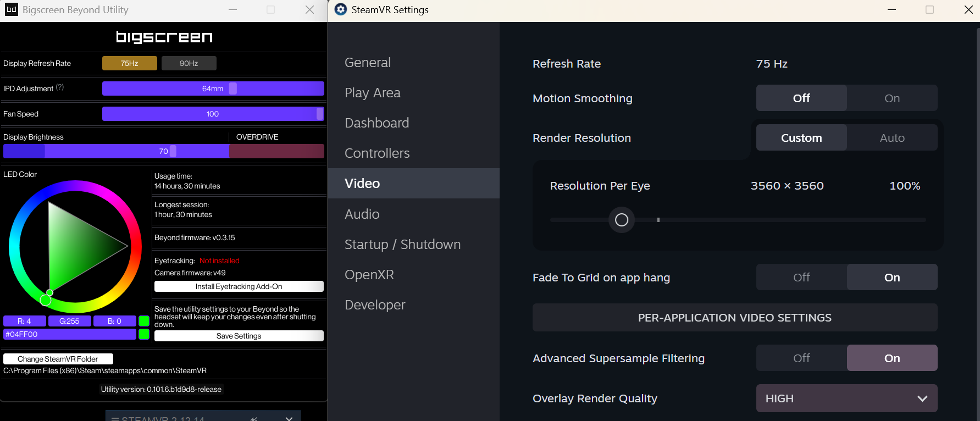Set display refresh rate to 75Hz
Screen dimensions: 980x421
130,63
